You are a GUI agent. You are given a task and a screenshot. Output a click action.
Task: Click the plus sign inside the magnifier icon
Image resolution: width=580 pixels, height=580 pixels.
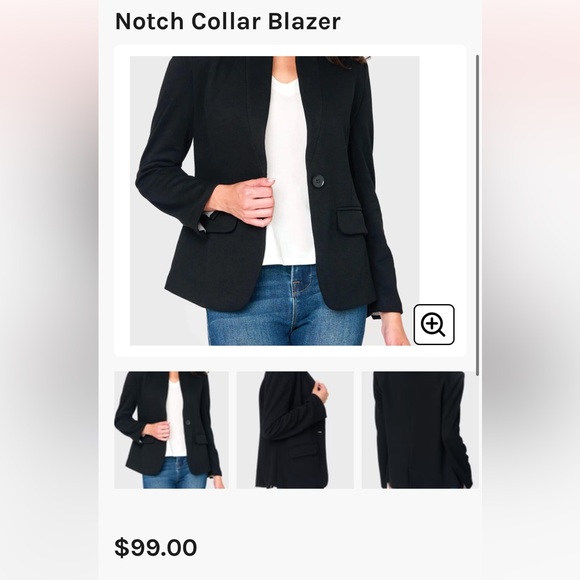(431, 323)
